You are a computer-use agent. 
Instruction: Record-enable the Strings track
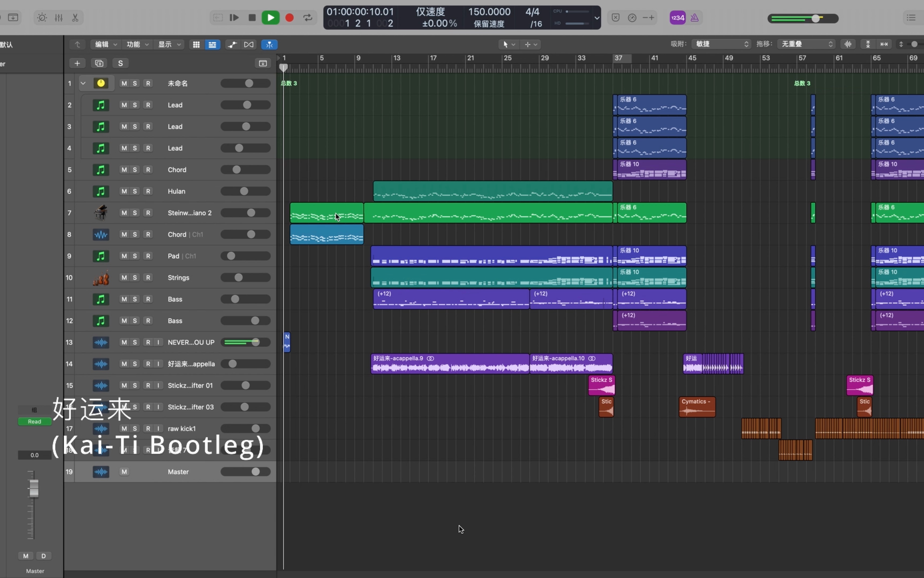[x=148, y=277]
